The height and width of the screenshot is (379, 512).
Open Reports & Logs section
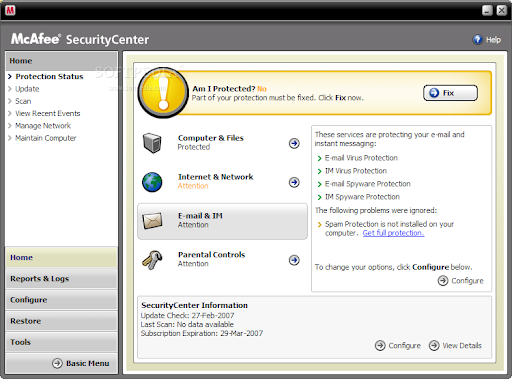61,279
